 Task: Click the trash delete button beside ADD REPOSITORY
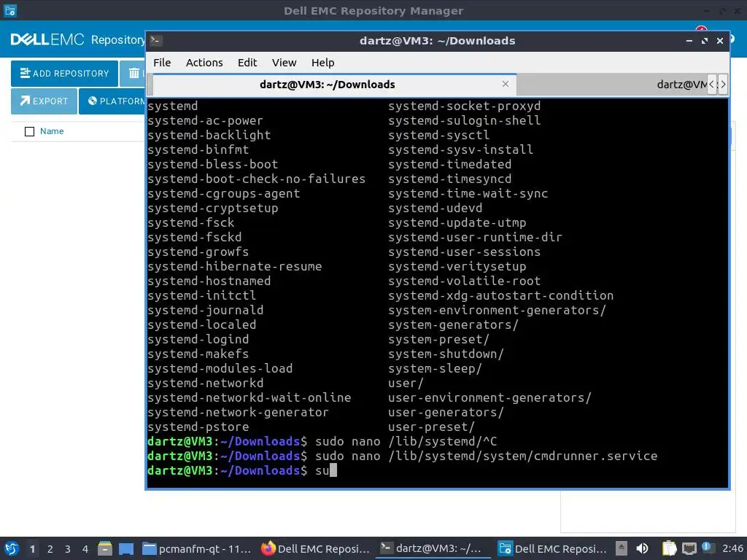click(x=133, y=74)
